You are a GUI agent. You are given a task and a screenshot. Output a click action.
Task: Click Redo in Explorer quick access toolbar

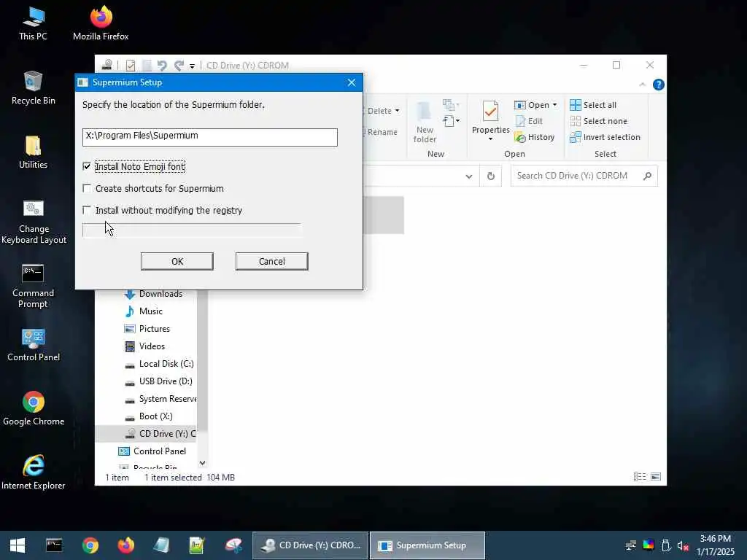(x=179, y=66)
